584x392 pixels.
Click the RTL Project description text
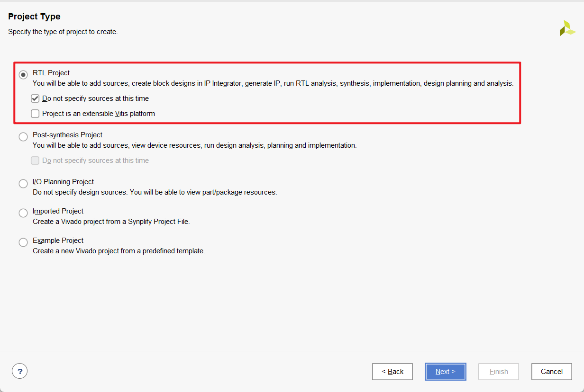click(x=273, y=83)
